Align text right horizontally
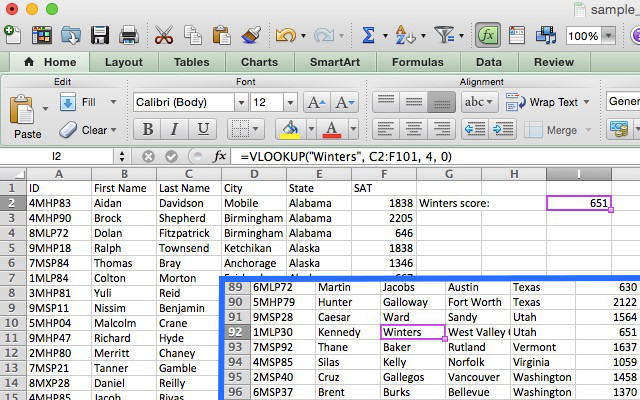 coord(442,130)
